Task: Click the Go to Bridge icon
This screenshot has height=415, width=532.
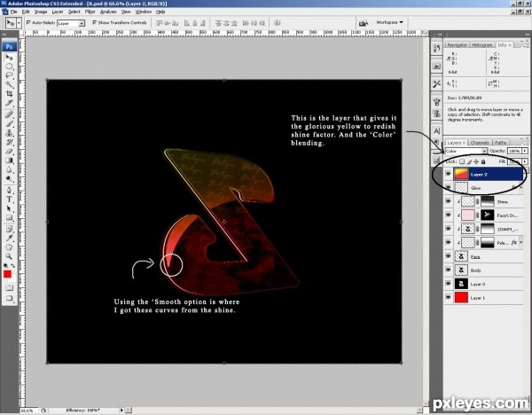Action: coord(364,23)
